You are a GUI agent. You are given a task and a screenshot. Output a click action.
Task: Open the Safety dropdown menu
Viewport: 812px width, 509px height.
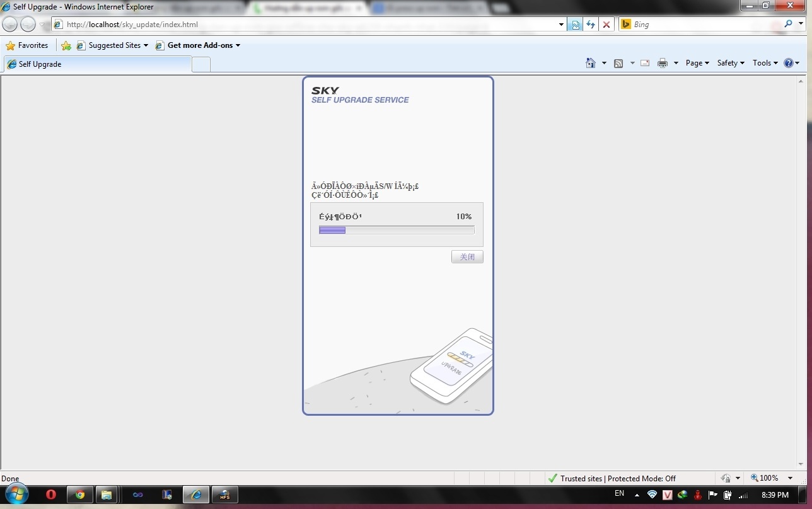pyautogui.click(x=731, y=63)
